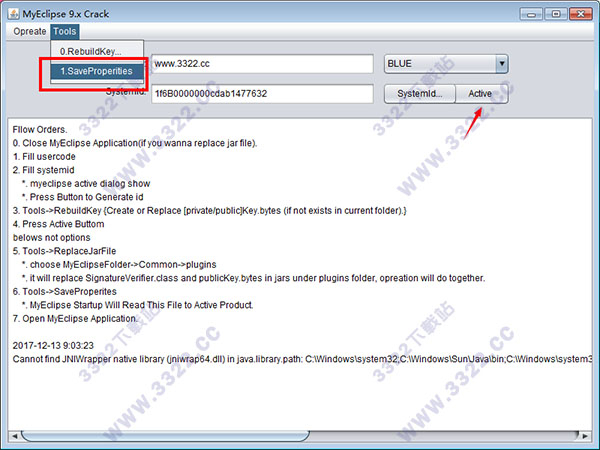Click the line 'belows not options'

point(52,238)
